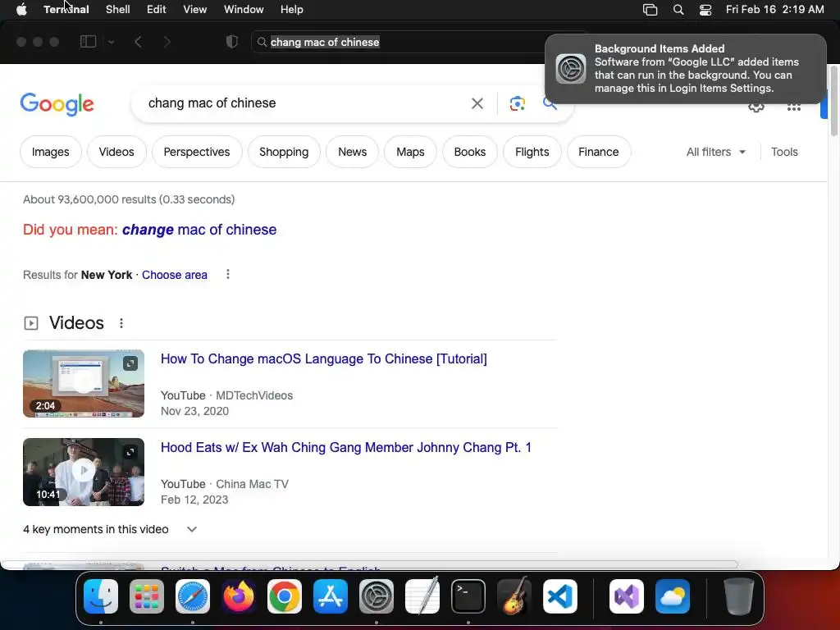Expand the All filters dropdown
The width and height of the screenshot is (840, 630).
tap(715, 152)
